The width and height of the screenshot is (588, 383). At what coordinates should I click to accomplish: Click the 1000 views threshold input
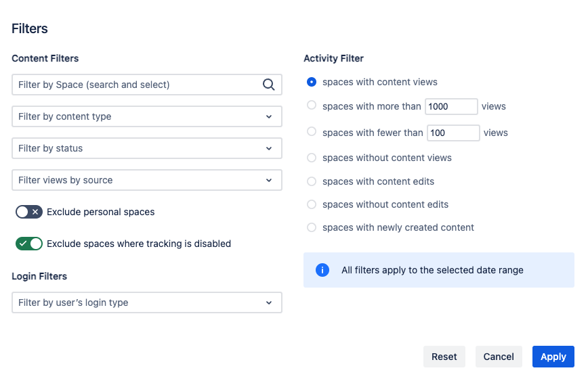pos(450,106)
